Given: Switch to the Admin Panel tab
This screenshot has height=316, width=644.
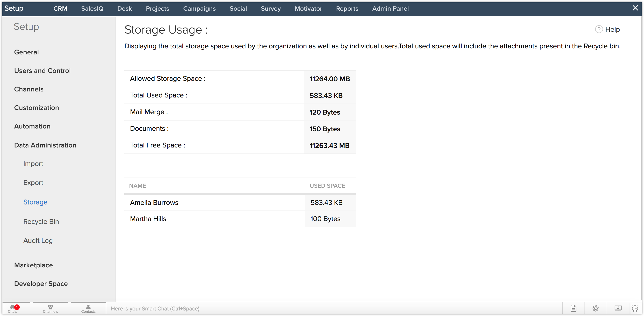Looking at the screenshot, I should (390, 9).
